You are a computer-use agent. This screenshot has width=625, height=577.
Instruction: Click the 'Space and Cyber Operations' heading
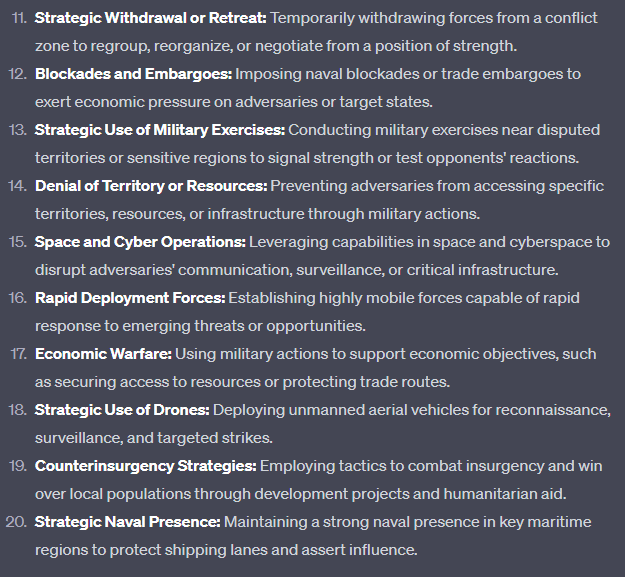(140, 242)
